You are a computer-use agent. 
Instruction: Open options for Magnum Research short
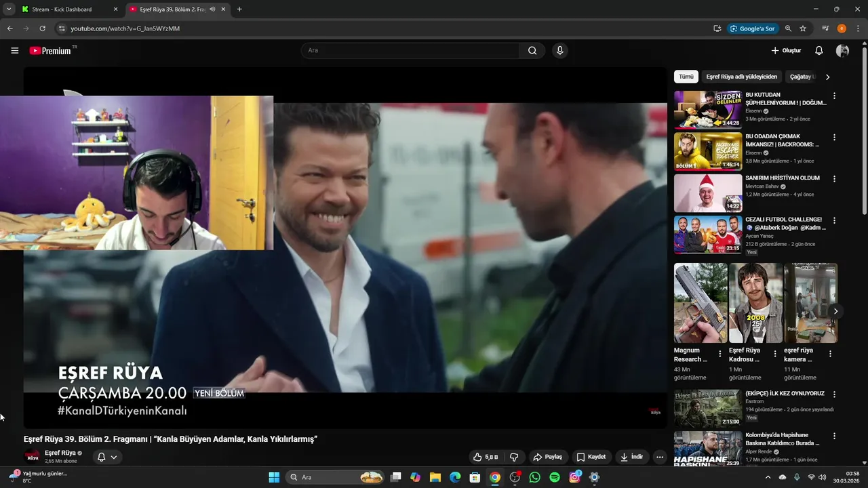720,354
